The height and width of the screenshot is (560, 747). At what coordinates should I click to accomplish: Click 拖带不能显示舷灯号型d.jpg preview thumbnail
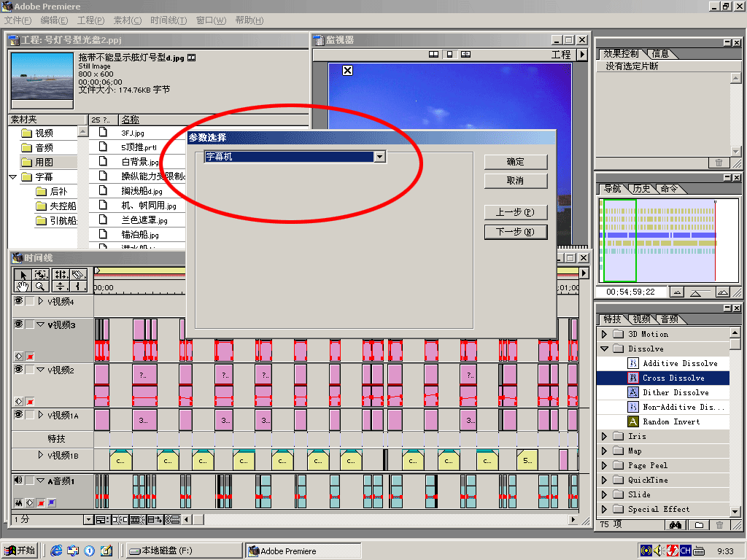tap(42, 76)
